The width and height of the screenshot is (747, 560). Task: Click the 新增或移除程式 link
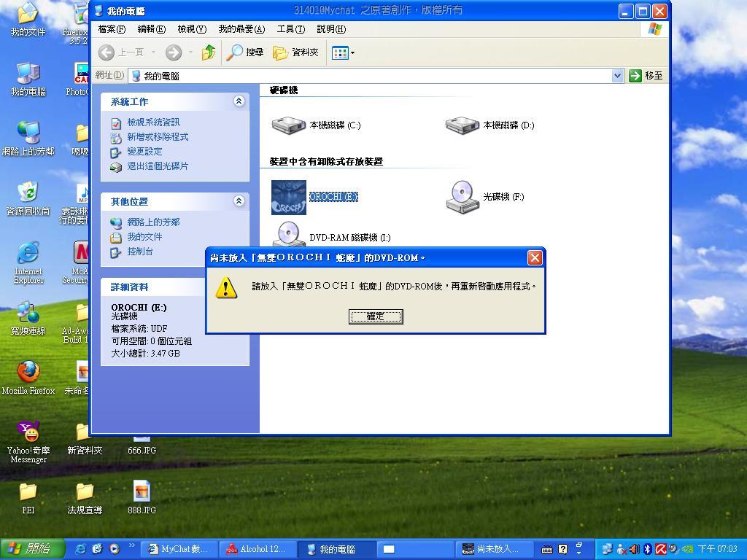[158, 137]
